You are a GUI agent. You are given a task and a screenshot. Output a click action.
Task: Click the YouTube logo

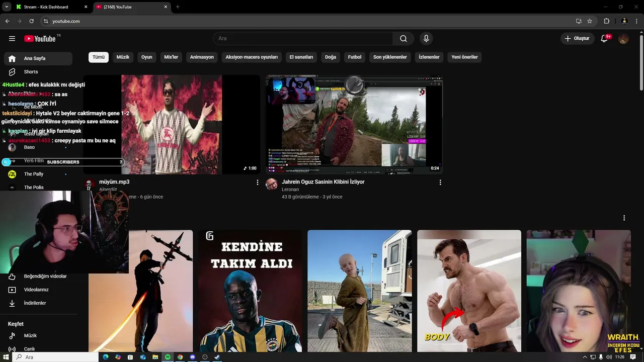[x=40, y=39]
